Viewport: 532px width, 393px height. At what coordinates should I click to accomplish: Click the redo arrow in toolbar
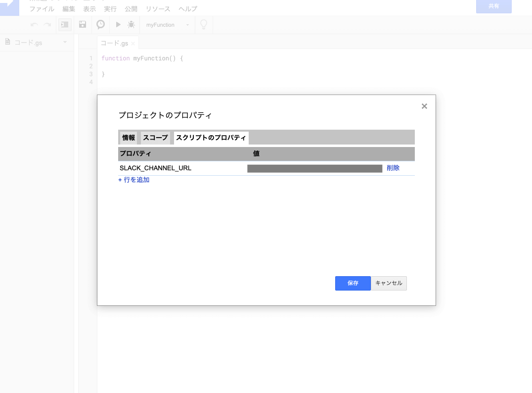[47, 25]
